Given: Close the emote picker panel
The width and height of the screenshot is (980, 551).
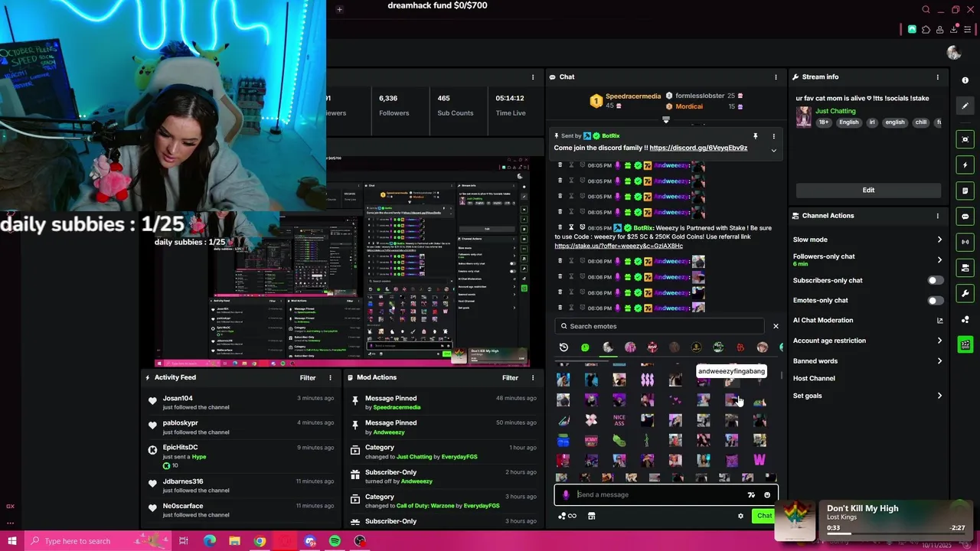Looking at the screenshot, I should 776,326.
